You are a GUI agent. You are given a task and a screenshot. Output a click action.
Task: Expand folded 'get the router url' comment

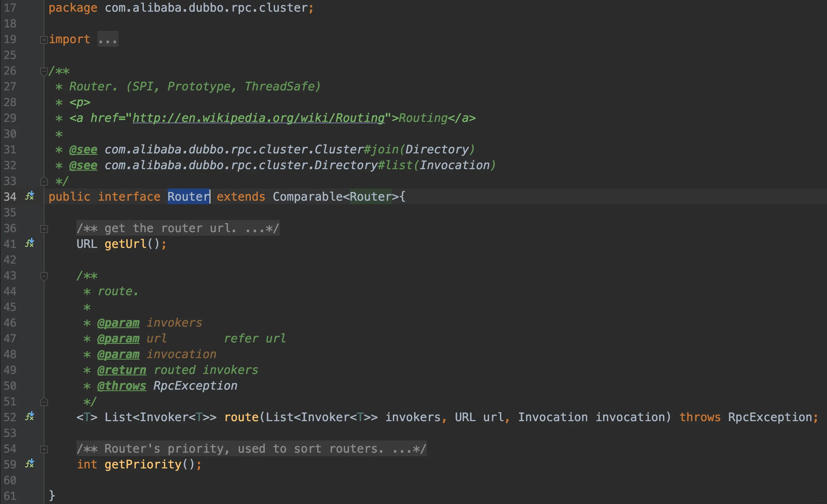click(44, 229)
